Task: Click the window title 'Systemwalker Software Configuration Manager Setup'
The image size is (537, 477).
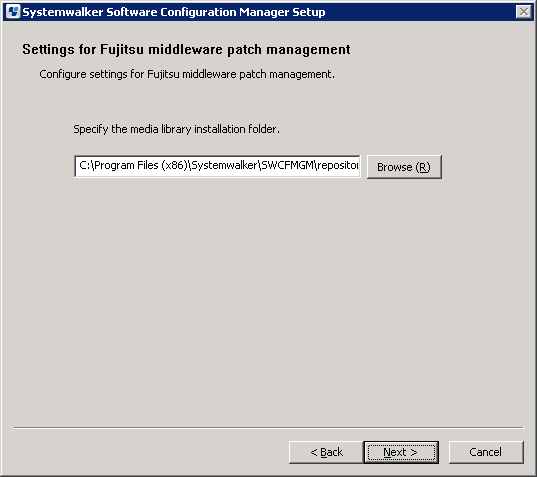Action: click(x=174, y=12)
